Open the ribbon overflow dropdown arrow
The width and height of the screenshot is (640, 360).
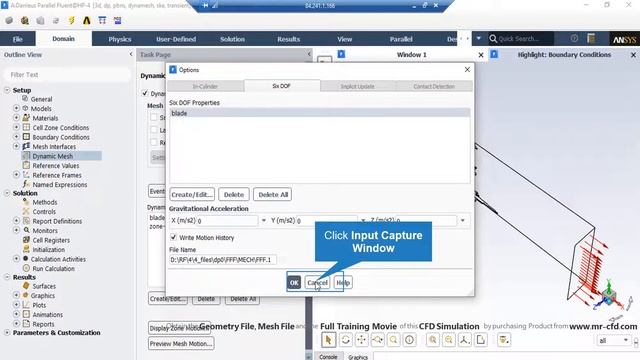(x=479, y=38)
